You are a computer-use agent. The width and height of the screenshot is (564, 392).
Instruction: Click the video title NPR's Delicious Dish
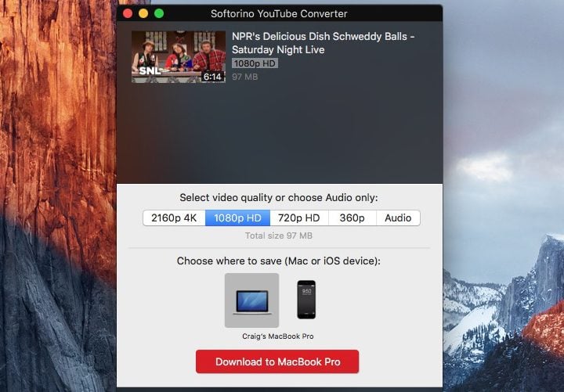(x=323, y=43)
